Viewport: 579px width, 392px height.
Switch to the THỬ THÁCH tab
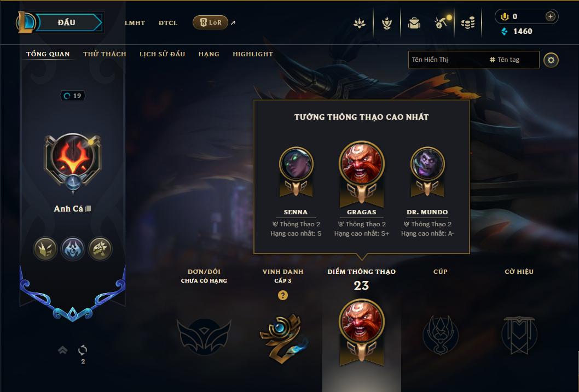[x=105, y=54]
